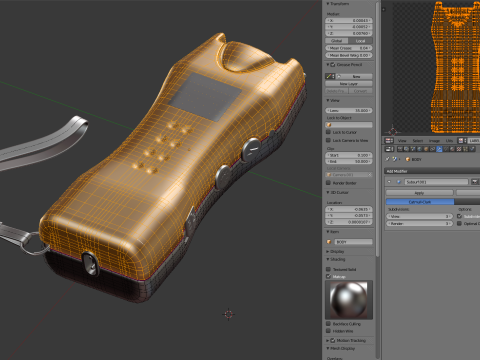
Task: Open the Particles properties tab icon
Action: click(465, 149)
